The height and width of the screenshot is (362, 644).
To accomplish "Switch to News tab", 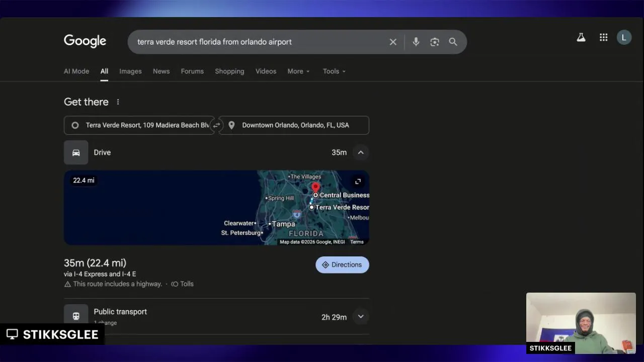I will (x=161, y=71).
